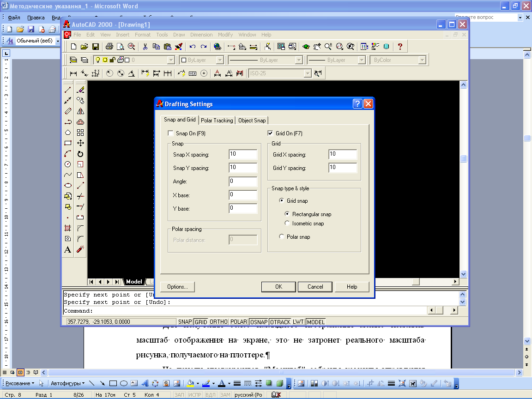Click the Cut scissors icon in AutoCAD
The height and width of the screenshot is (399, 532).
pos(145,47)
